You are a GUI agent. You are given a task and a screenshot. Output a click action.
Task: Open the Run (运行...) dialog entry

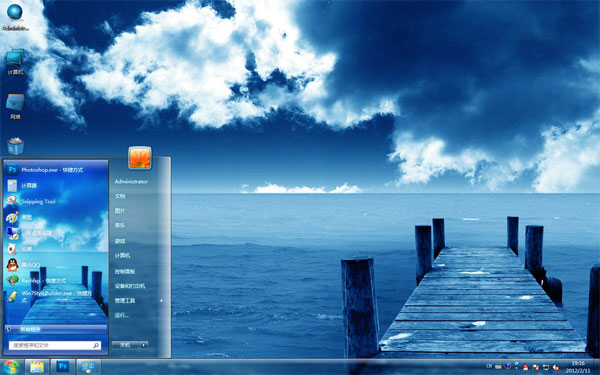(122, 316)
